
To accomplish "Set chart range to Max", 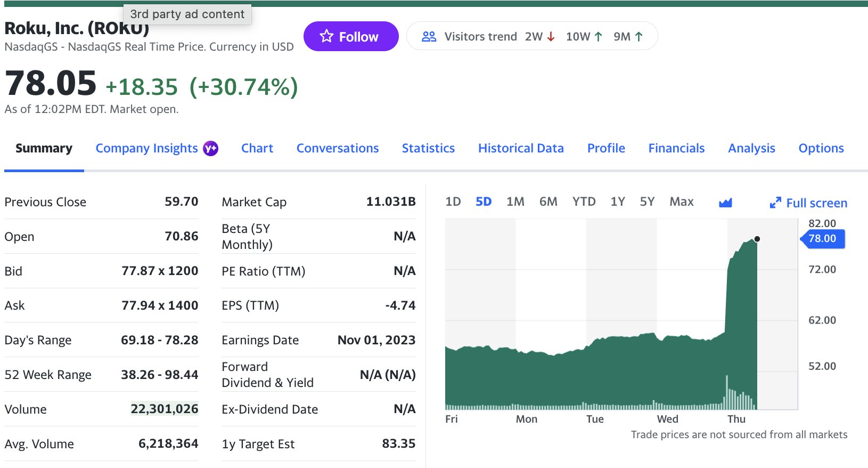I will coord(682,201).
